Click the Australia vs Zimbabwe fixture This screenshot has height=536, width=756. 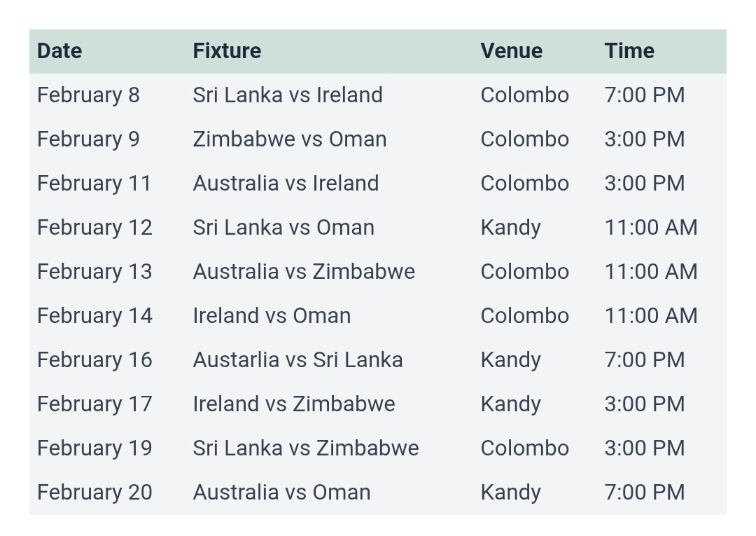304,272
